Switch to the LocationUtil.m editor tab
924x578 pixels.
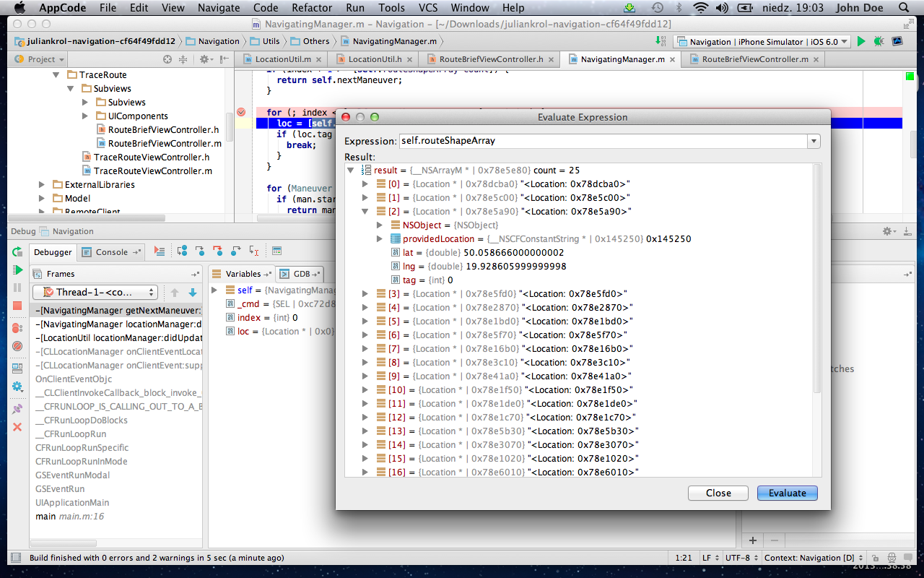[x=282, y=59]
